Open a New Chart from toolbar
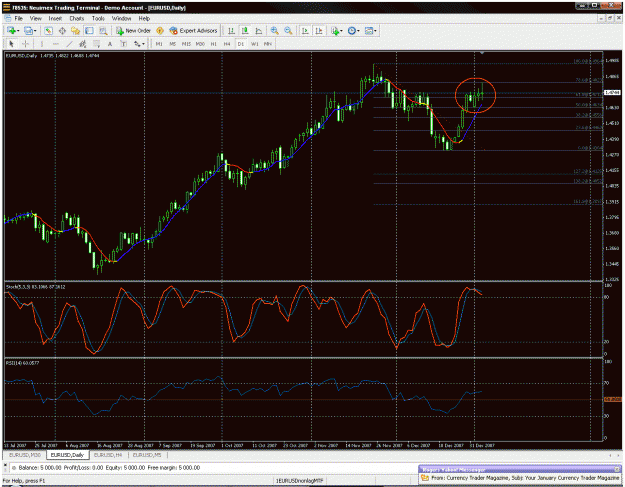The height and width of the screenshot is (487, 625). pos(11,31)
